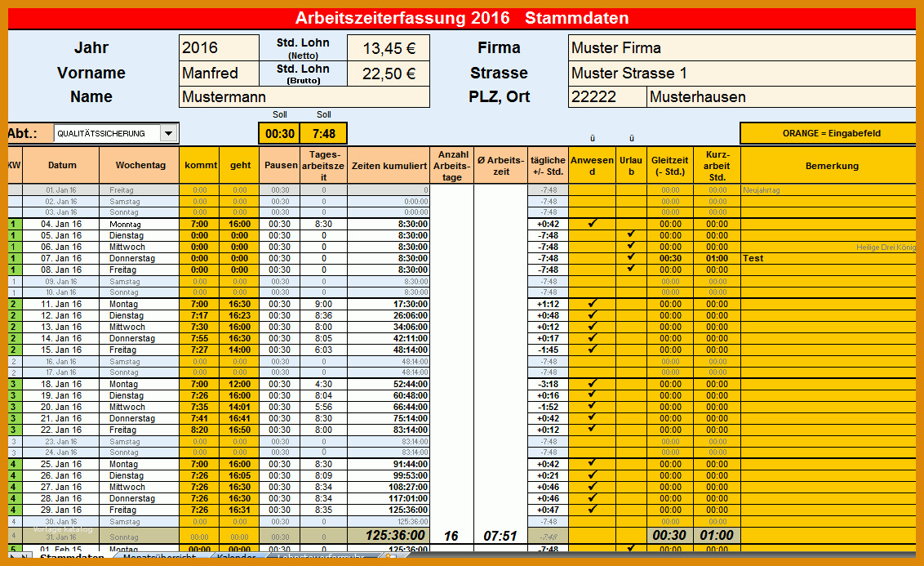Toggle Anwesend checkmark for 29. Jan 16
Screen dimensions: 924x566
tap(592, 510)
